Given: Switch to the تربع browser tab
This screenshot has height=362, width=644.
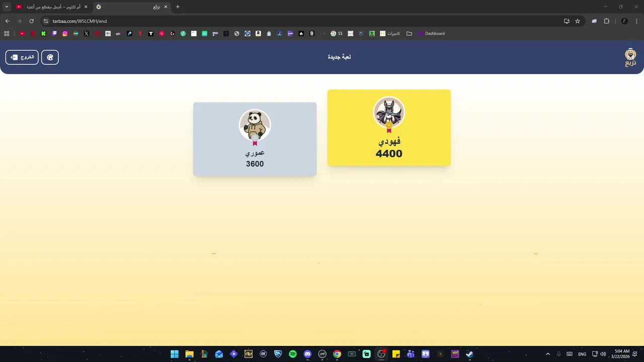Looking at the screenshot, I should (x=133, y=7).
